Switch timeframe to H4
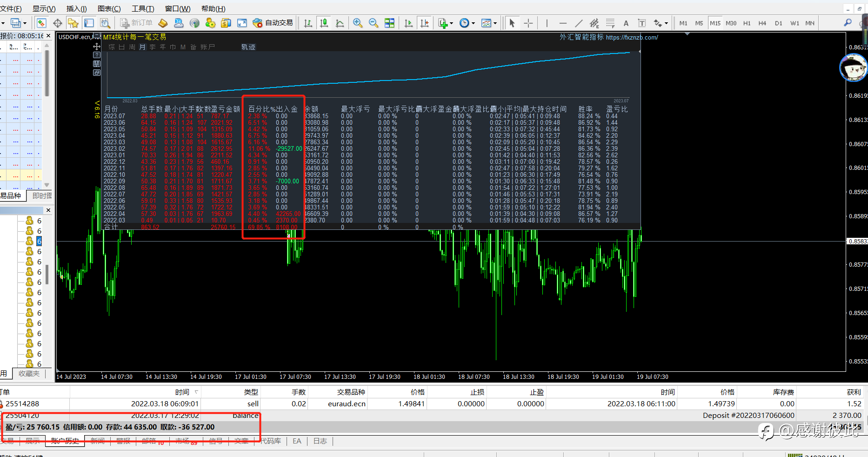 pos(762,23)
